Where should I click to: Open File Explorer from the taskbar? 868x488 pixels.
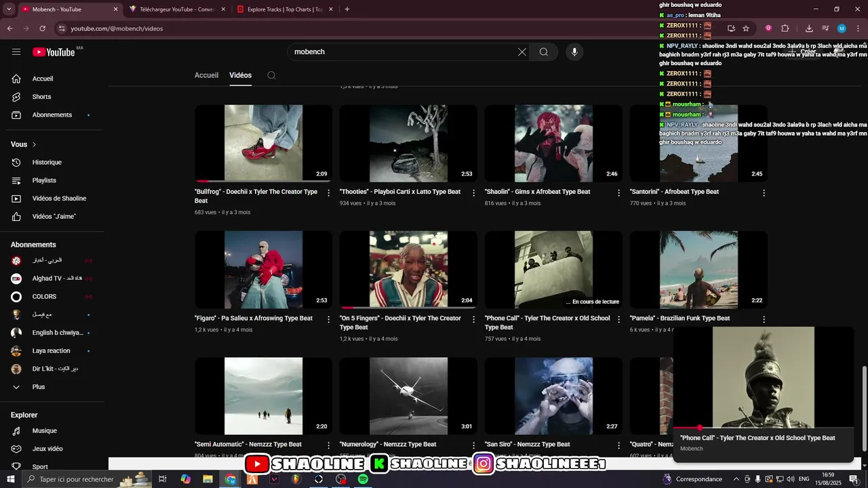[208, 479]
